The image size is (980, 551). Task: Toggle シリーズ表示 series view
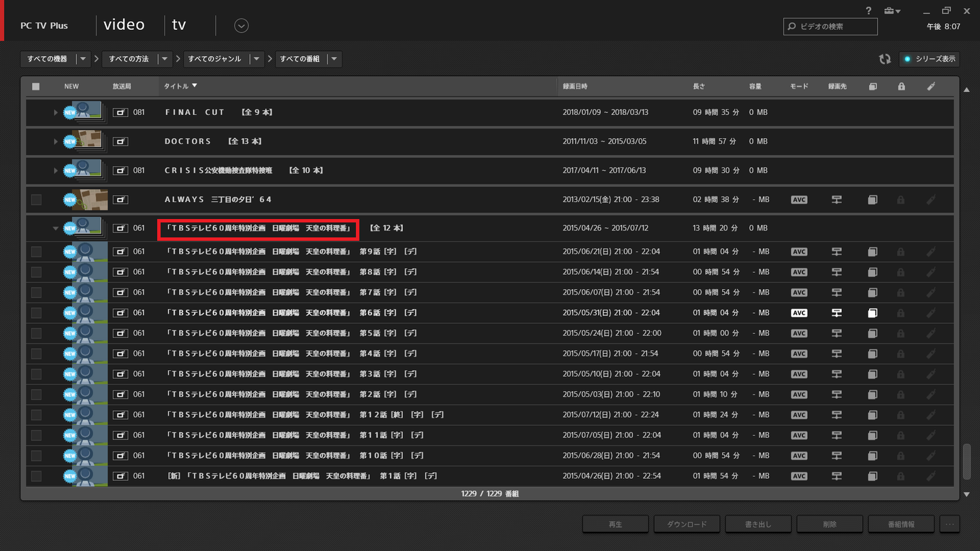(929, 59)
